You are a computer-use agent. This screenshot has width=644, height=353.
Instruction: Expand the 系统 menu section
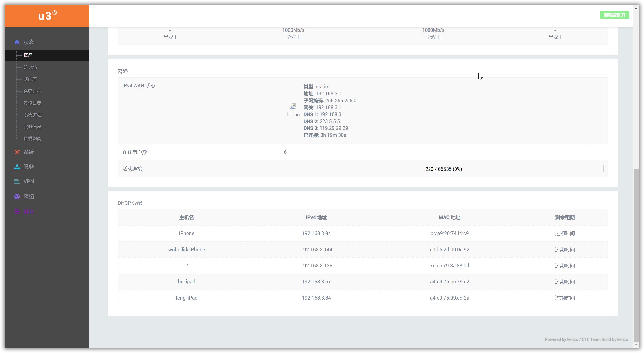29,152
